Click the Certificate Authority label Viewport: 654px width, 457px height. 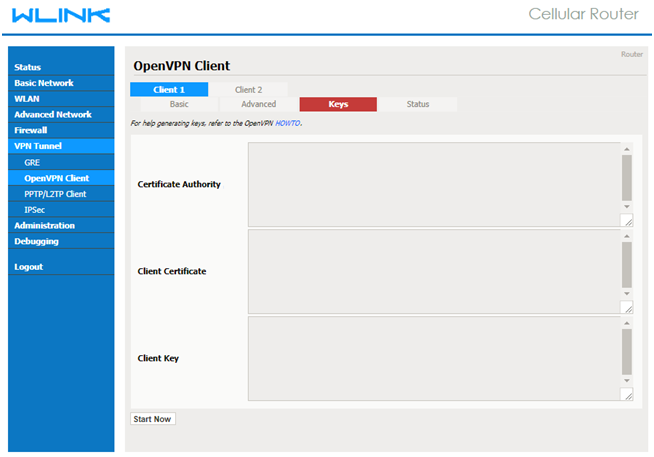tap(179, 184)
